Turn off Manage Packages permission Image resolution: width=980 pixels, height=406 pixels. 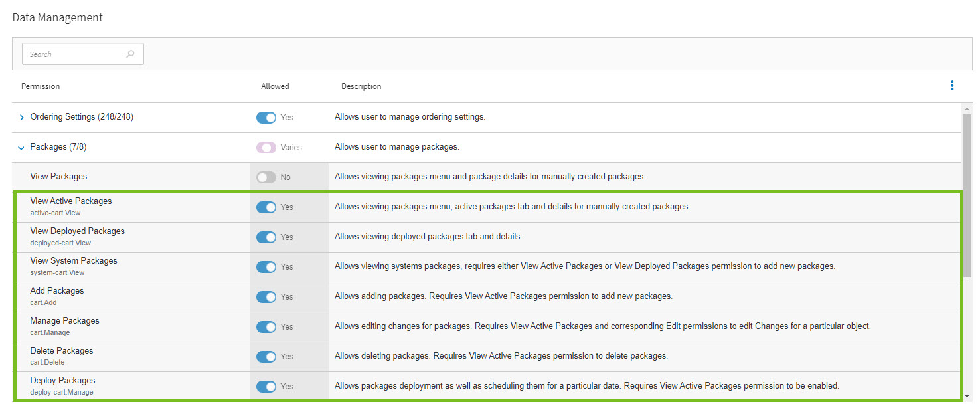tap(266, 326)
